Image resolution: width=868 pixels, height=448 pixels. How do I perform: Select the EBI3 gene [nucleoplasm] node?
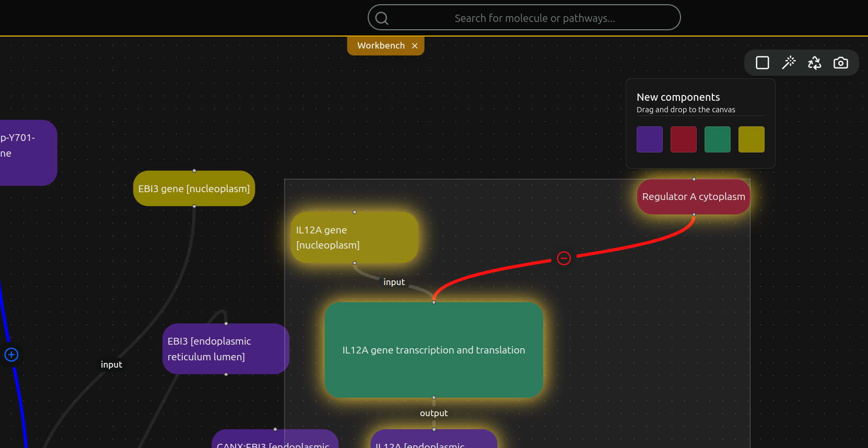(x=194, y=188)
